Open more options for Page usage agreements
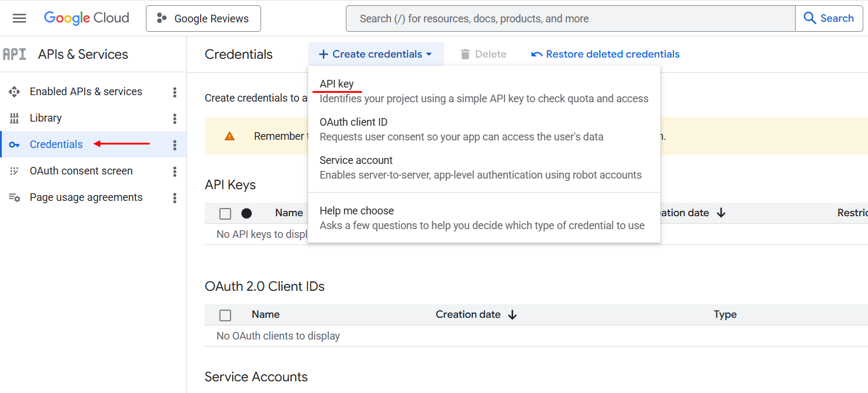The width and height of the screenshot is (868, 393). click(x=175, y=198)
